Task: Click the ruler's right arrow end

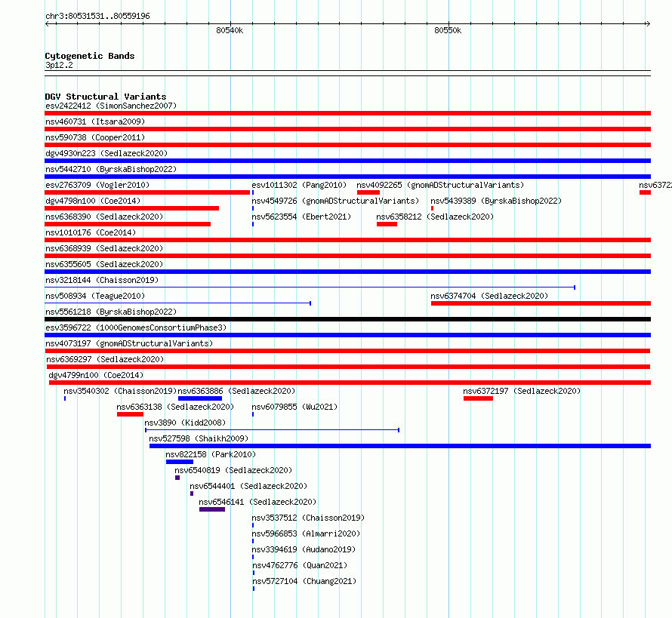Action: click(649, 24)
